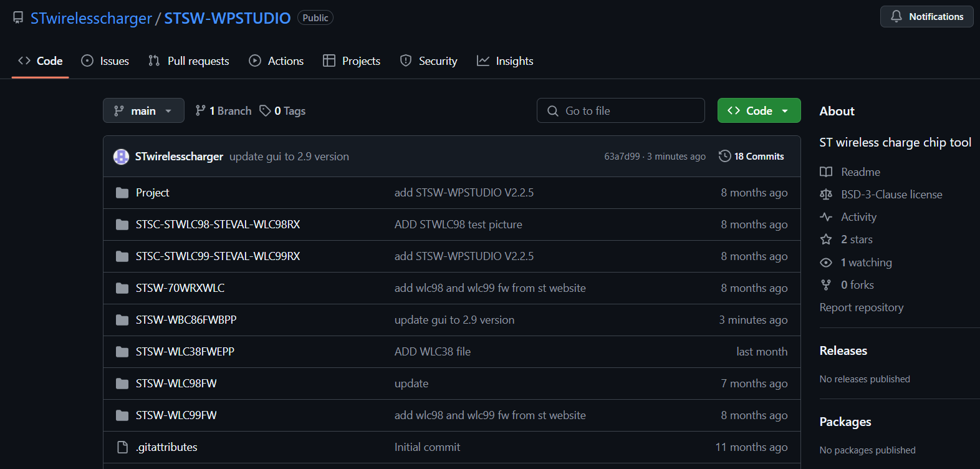This screenshot has width=980, height=469.
Task: Expand the green Code clone dropdown
Action: [759, 110]
